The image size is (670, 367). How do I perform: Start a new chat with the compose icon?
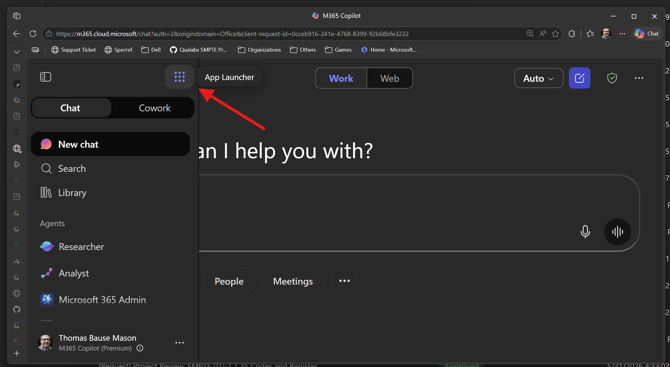pyautogui.click(x=579, y=78)
